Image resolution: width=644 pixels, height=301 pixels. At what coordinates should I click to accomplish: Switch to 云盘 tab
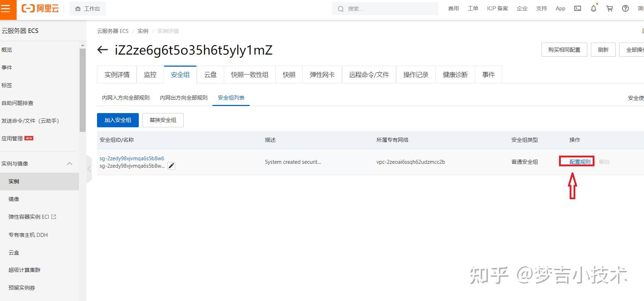point(210,74)
